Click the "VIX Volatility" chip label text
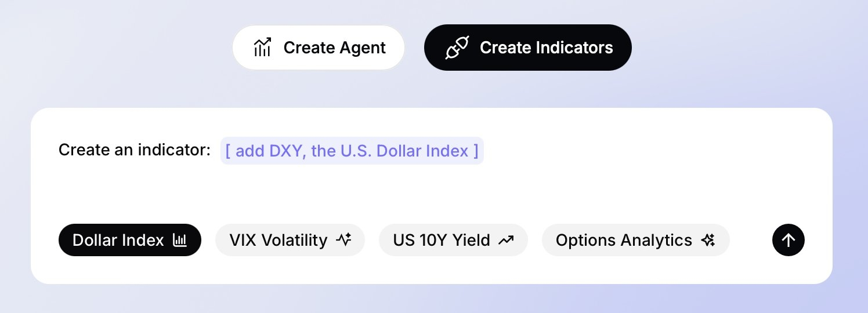 click(x=279, y=240)
